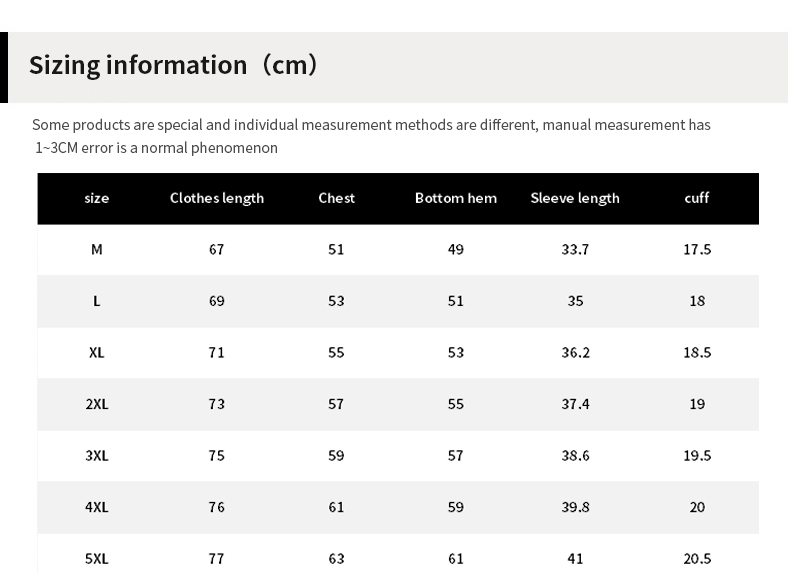Select the 'Bottom hem' column header
This screenshot has height=573, width=790.
click(x=456, y=198)
